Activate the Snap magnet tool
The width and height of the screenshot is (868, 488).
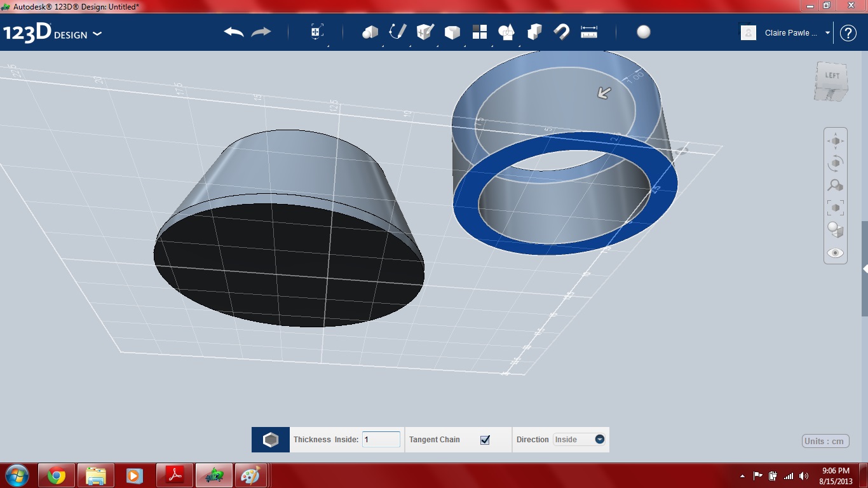[x=562, y=32]
